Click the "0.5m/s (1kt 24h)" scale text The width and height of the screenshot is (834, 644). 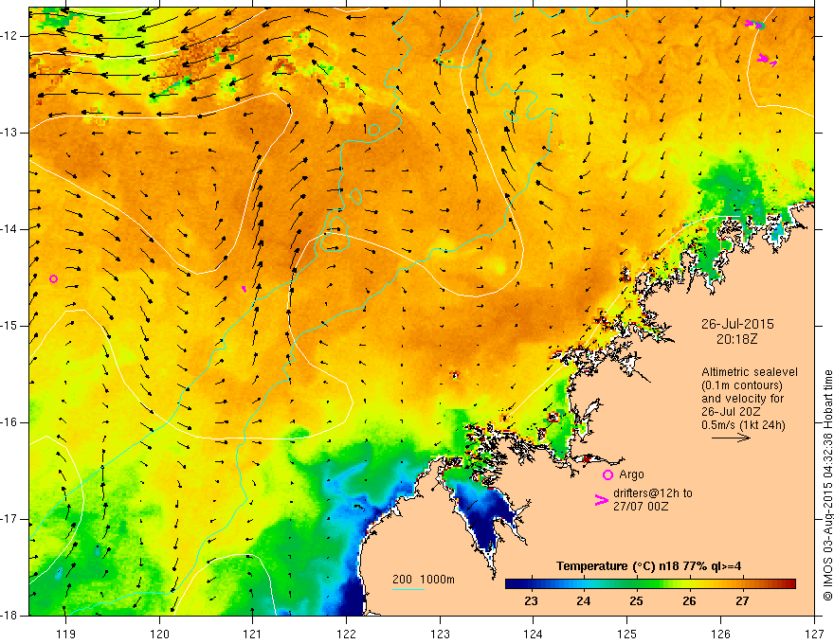[x=743, y=425]
